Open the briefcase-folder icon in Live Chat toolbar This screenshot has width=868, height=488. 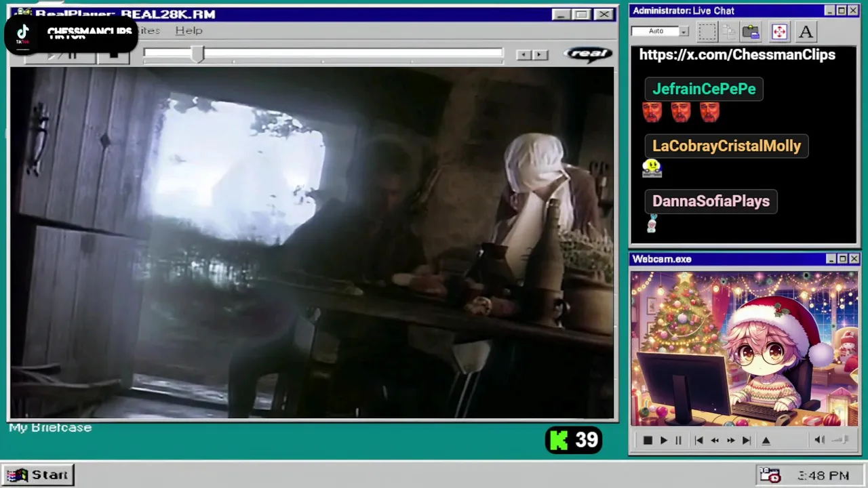point(751,31)
